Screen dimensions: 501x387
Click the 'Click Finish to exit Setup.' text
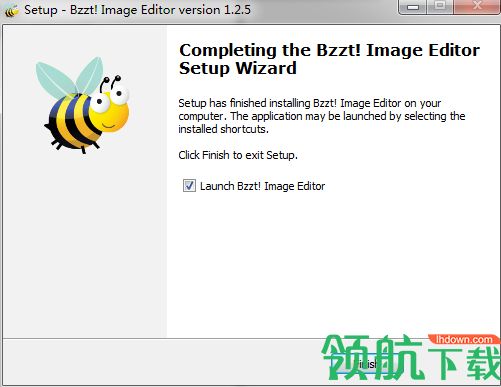[238, 155]
